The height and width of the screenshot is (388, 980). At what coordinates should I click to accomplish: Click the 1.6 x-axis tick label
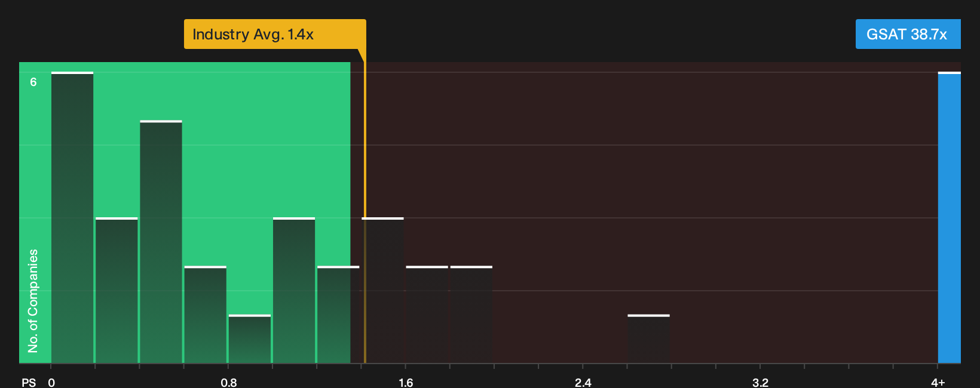click(x=406, y=382)
